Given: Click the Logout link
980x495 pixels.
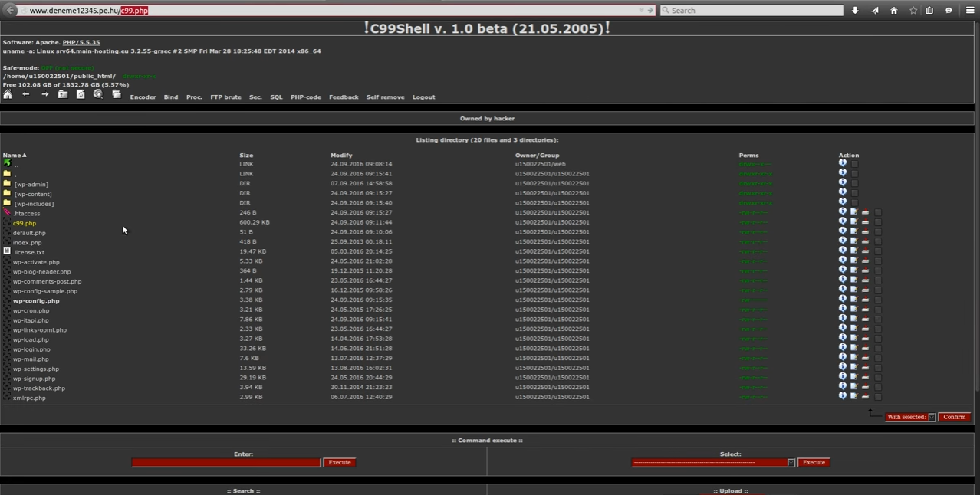Looking at the screenshot, I should [423, 97].
